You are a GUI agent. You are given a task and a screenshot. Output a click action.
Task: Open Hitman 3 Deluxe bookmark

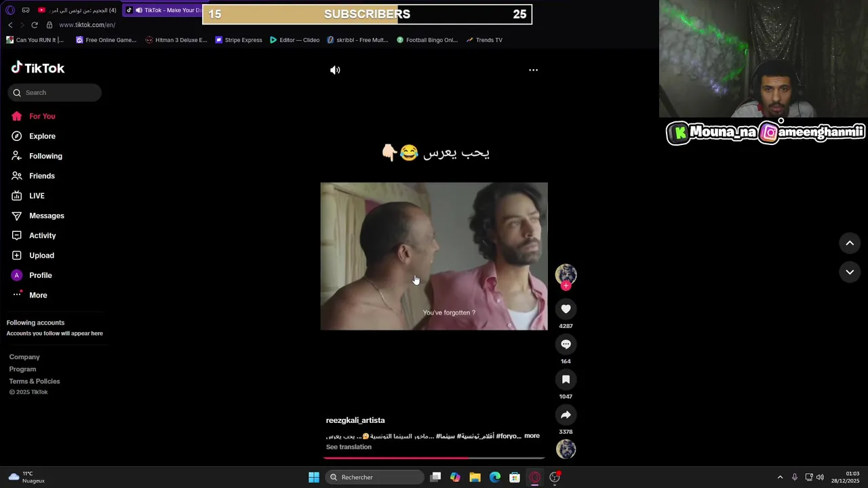(x=176, y=40)
